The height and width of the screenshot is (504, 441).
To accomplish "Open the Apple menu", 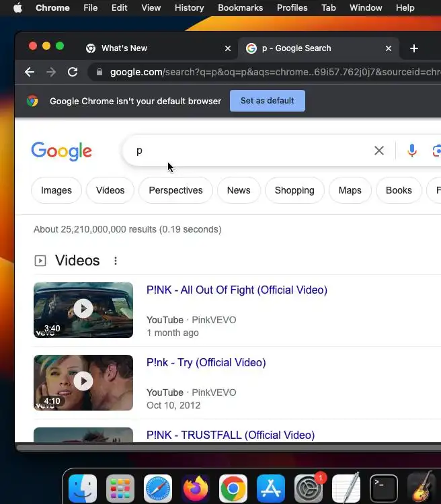I will click(18, 7).
